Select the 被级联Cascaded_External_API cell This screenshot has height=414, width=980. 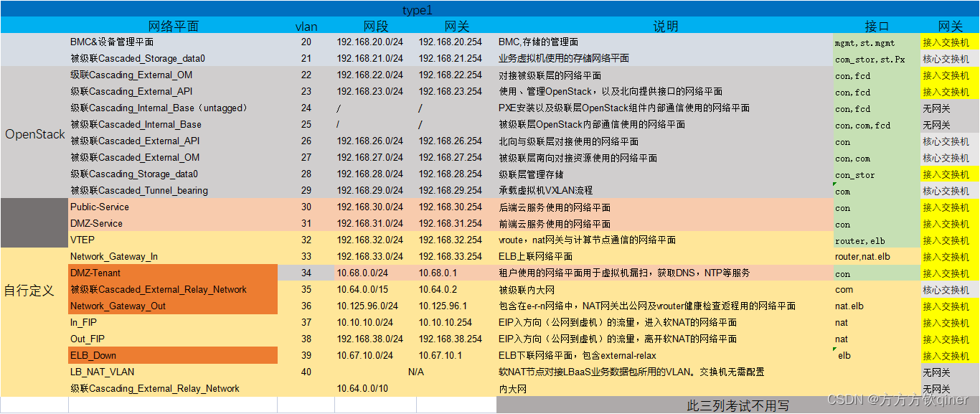tap(174, 141)
